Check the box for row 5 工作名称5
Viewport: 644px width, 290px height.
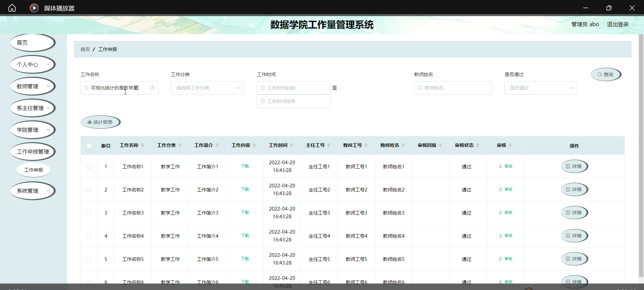click(x=89, y=259)
